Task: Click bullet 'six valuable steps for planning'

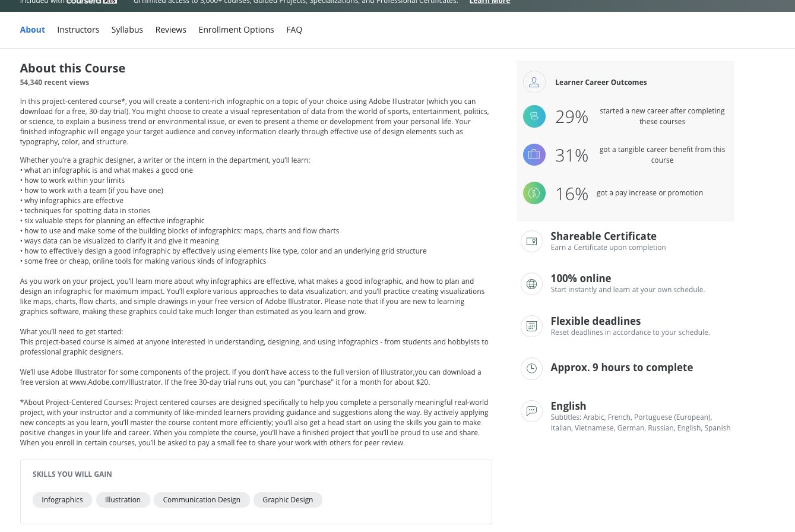Action: (112, 221)
